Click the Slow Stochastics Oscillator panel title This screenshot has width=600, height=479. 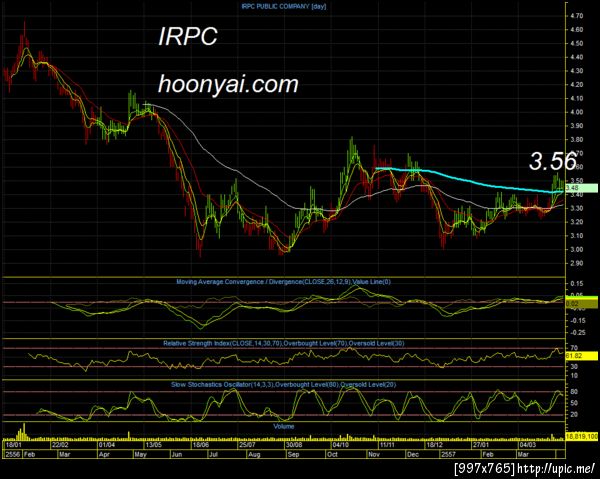(284, 385)
